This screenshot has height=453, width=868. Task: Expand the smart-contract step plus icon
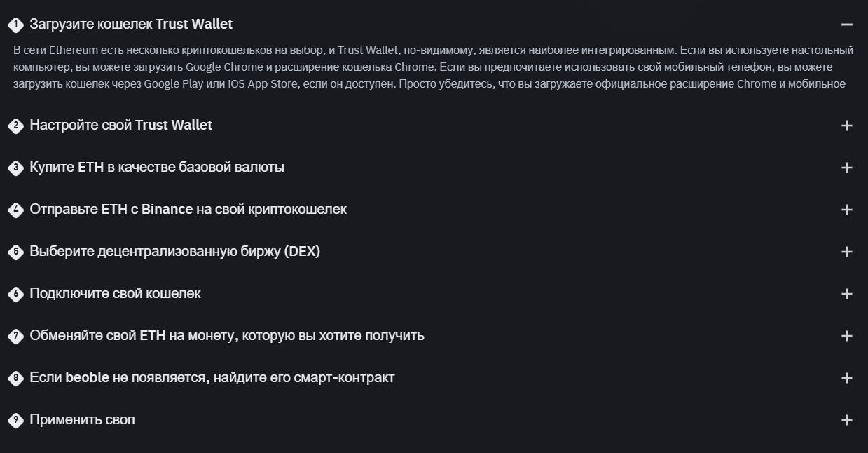[846, 378]
